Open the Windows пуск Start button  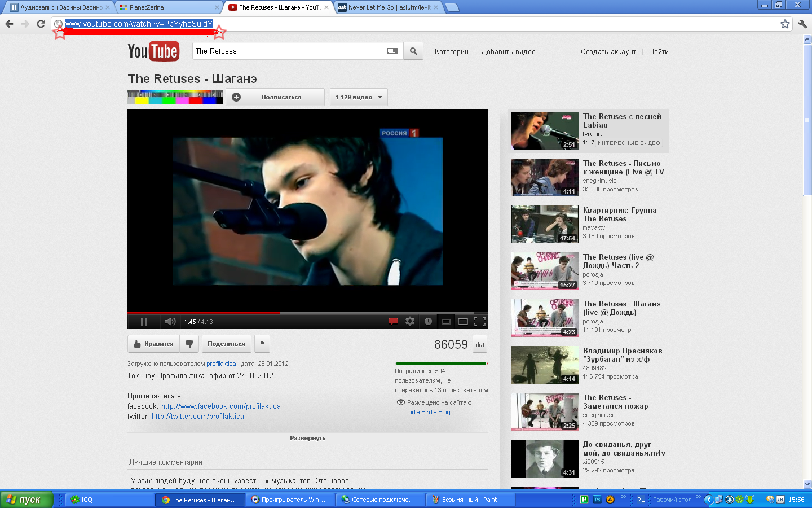pyautogui.click(x=27, y=500)
